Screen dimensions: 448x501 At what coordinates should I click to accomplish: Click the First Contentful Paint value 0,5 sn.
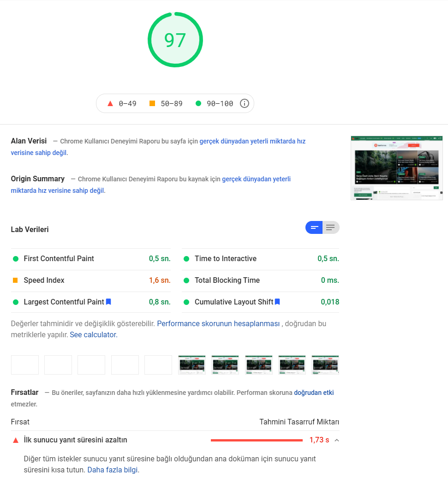point(160,258)
